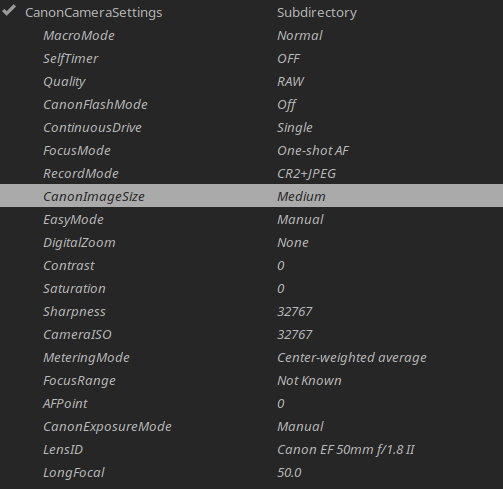Click the Center-weighted average metering value
503x489 pixels.
[x=352, y=358]
